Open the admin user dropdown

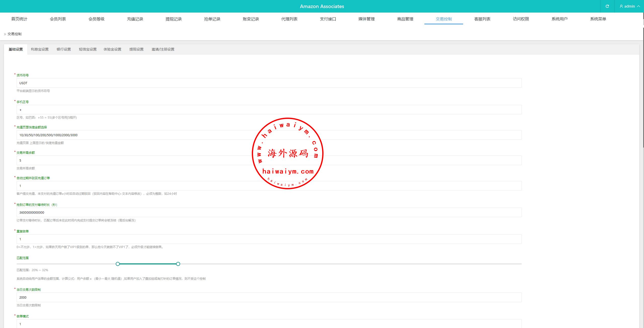pyautogui.click(x=630, y=6)
